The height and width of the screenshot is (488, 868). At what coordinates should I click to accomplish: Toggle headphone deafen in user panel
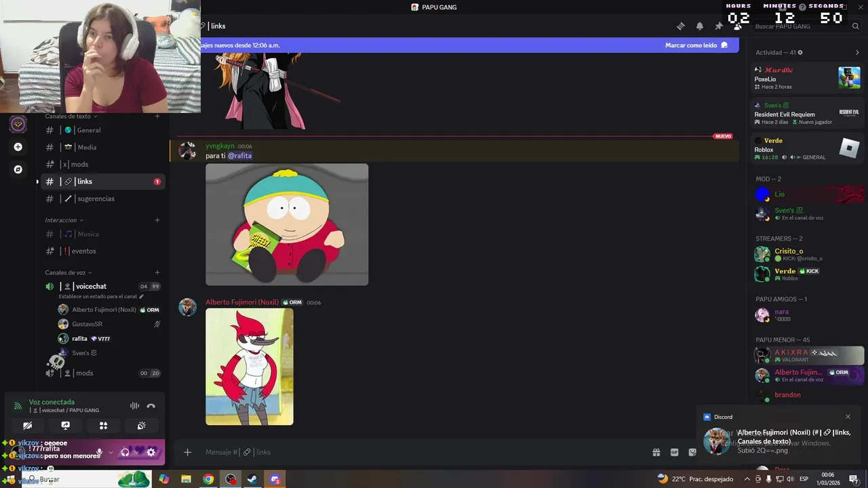point(125,452)
